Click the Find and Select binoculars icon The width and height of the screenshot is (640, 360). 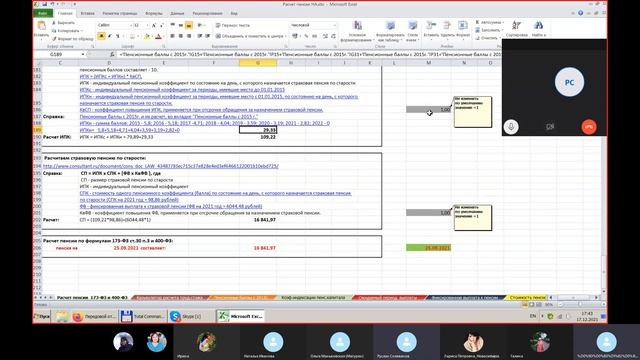(538, 26)
